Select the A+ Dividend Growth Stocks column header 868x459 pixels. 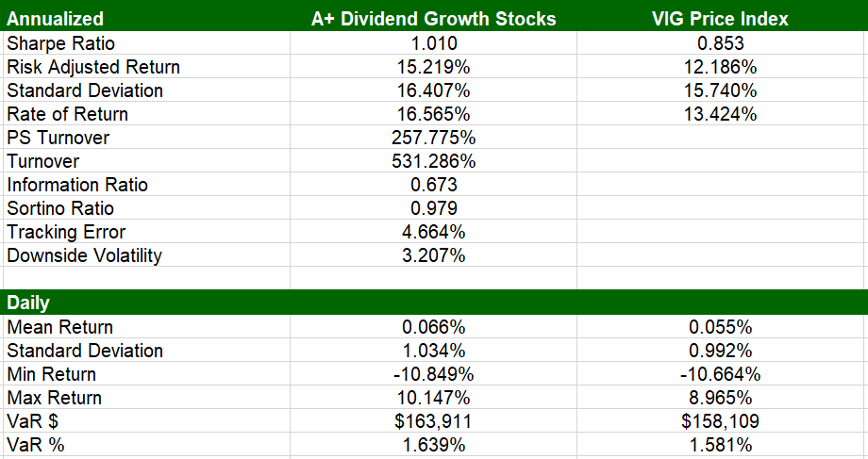click(x=434, y=19)
